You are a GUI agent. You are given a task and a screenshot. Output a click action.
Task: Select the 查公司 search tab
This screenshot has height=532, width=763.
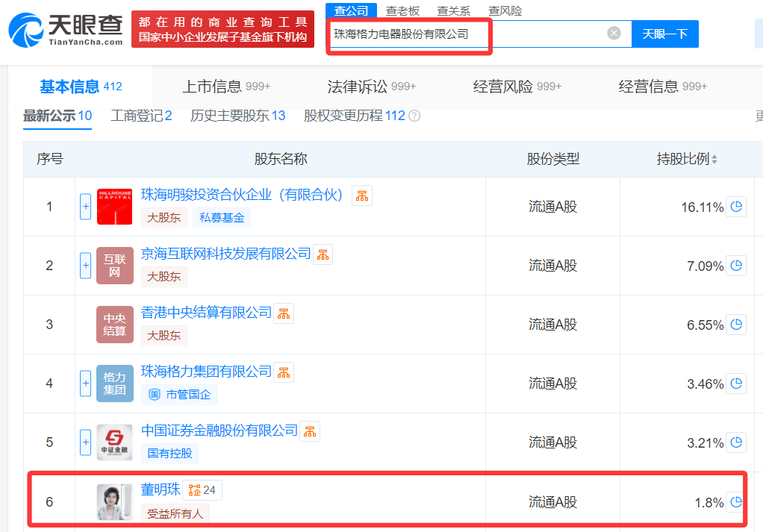351,10
